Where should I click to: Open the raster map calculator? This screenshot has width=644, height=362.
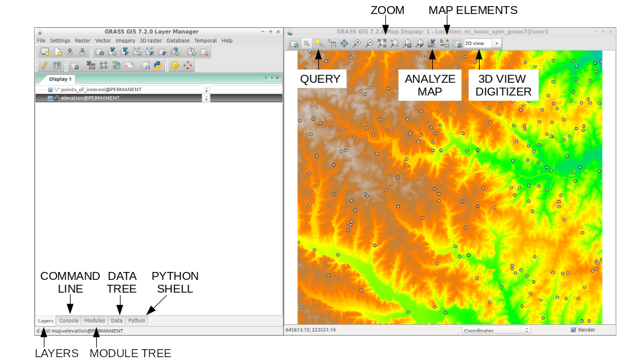pyautogui.click(x=91, y=65)
